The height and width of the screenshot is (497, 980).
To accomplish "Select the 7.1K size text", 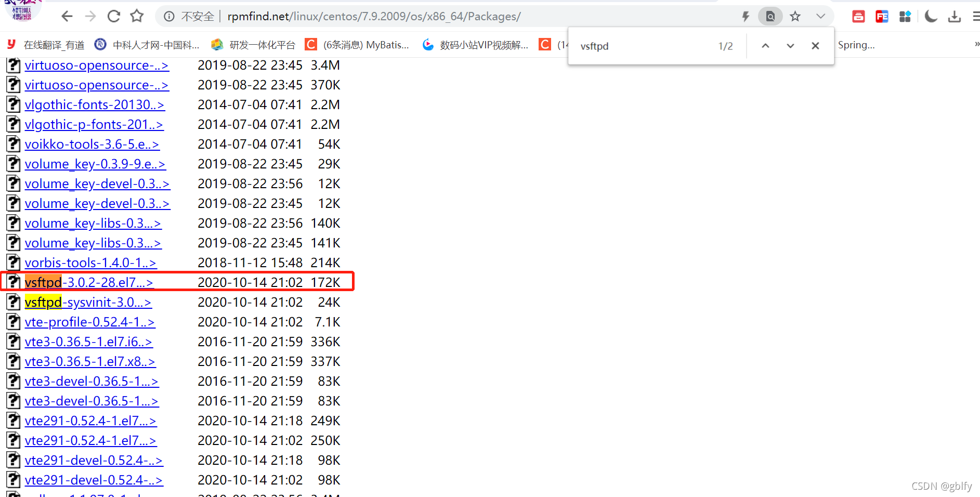I will coord(328,322).
